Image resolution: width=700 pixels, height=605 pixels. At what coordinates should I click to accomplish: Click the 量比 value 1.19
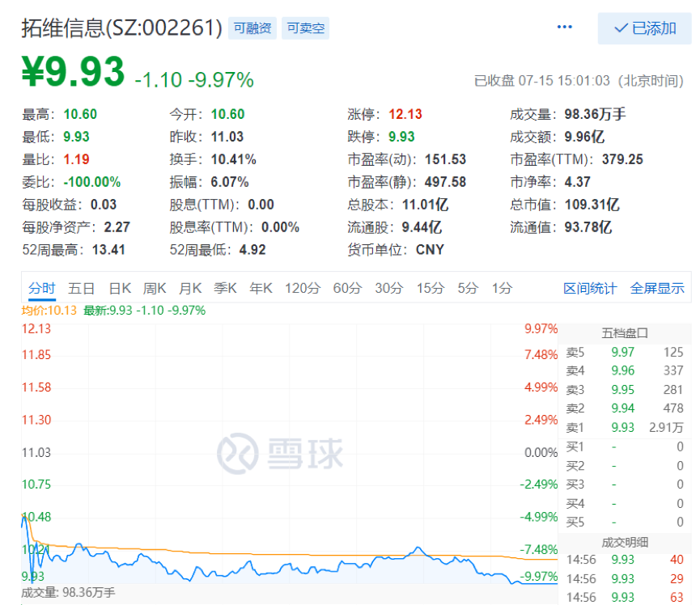click(x=76, y=159)
